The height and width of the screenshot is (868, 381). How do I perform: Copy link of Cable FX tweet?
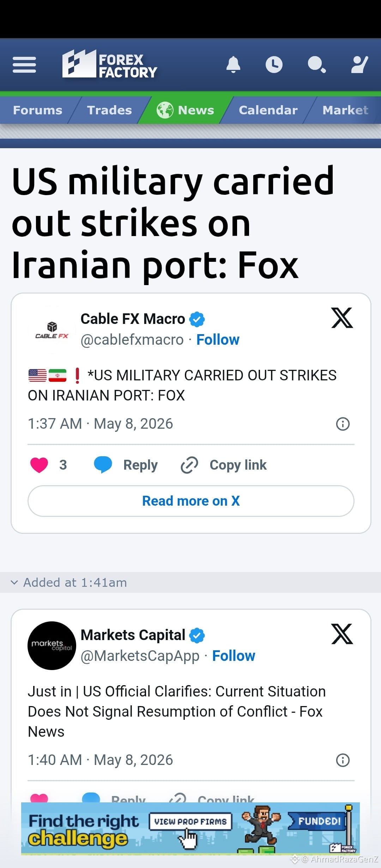[224, 465]
